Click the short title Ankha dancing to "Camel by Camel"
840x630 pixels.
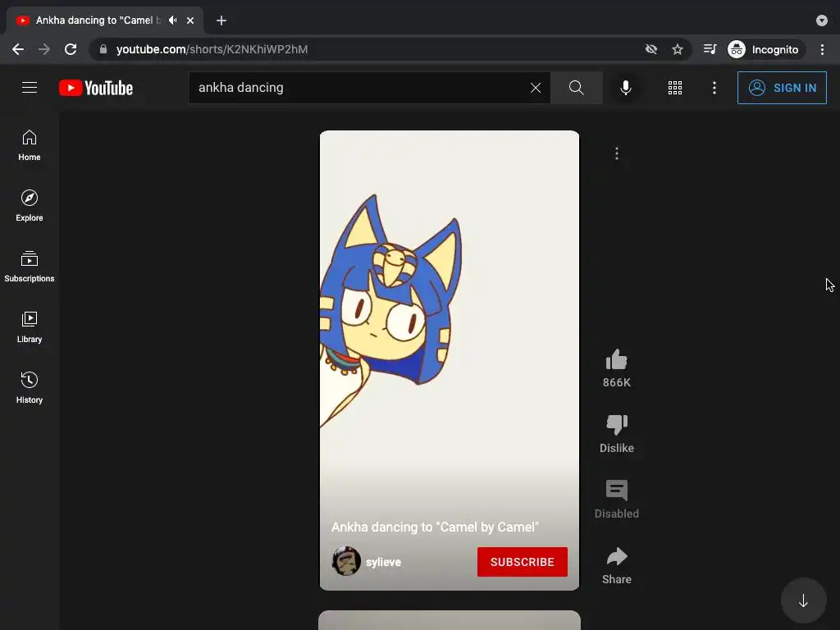click(x=435, y=527)
